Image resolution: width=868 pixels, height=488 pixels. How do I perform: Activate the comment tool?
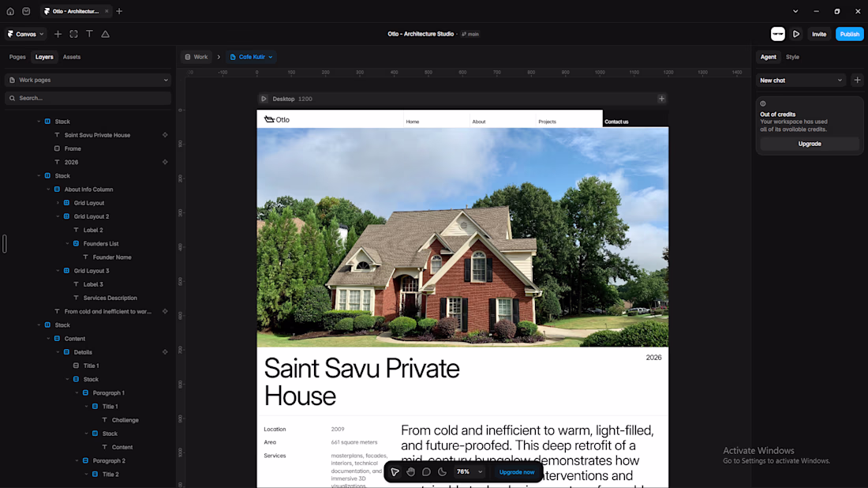pos(426,472)
